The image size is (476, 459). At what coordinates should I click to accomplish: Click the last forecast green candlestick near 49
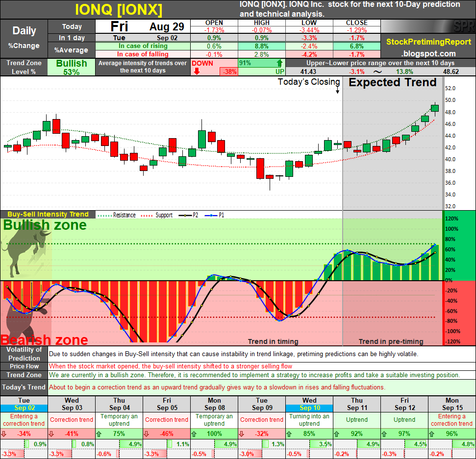pyautogui.click(x=435, y=108)
